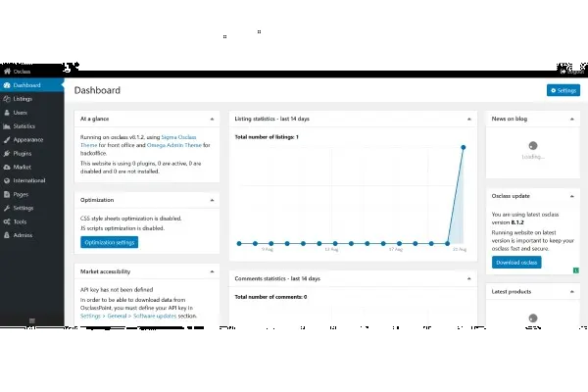The height and width of the screenshot is (392, 588).
Task: Collapse the At a glance panel
Action: pyautogui.click(x=214, y=117)
